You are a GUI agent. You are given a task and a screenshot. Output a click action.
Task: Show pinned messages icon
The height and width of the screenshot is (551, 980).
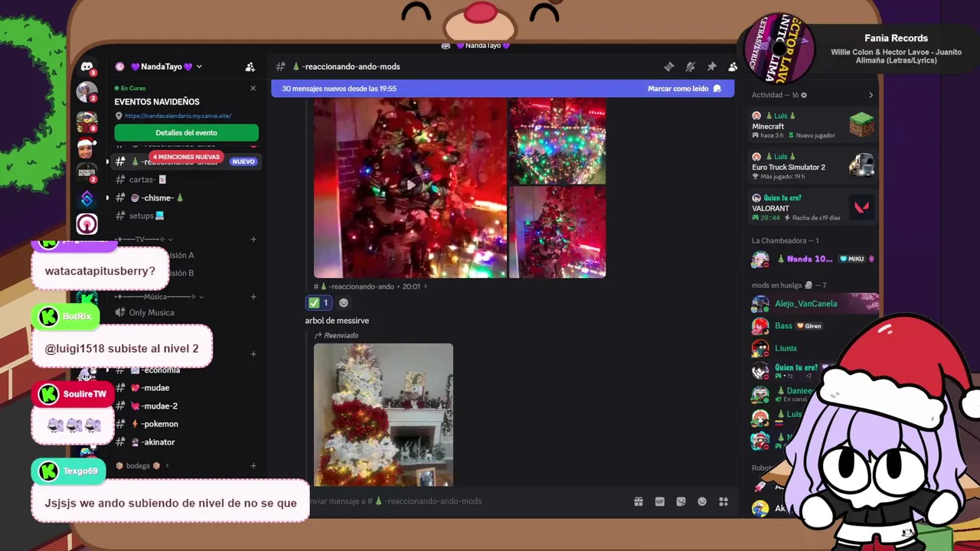point(711,67)
